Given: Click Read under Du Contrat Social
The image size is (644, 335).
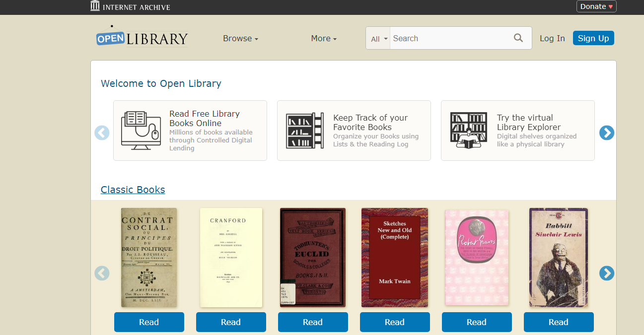Looking at the screenshot, I should (x=149, y=322).
